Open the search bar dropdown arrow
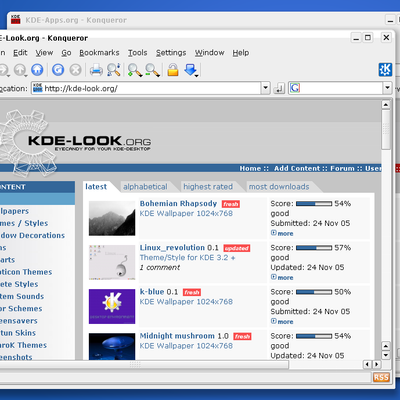Screen dimensions: 400x400 point(387,88)
